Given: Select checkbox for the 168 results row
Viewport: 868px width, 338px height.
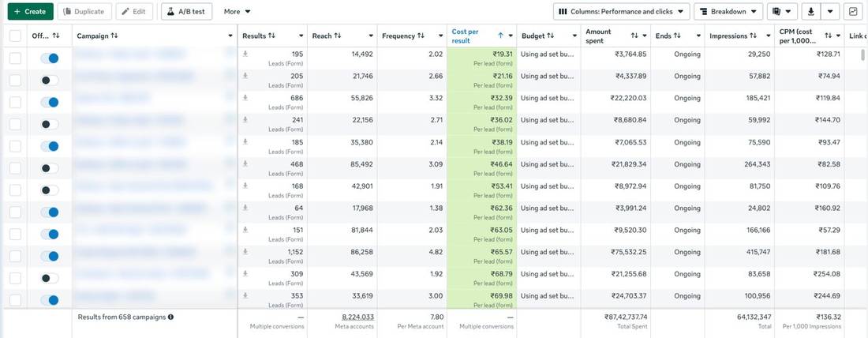Looking at the screenshot, I should coord(16,190).
